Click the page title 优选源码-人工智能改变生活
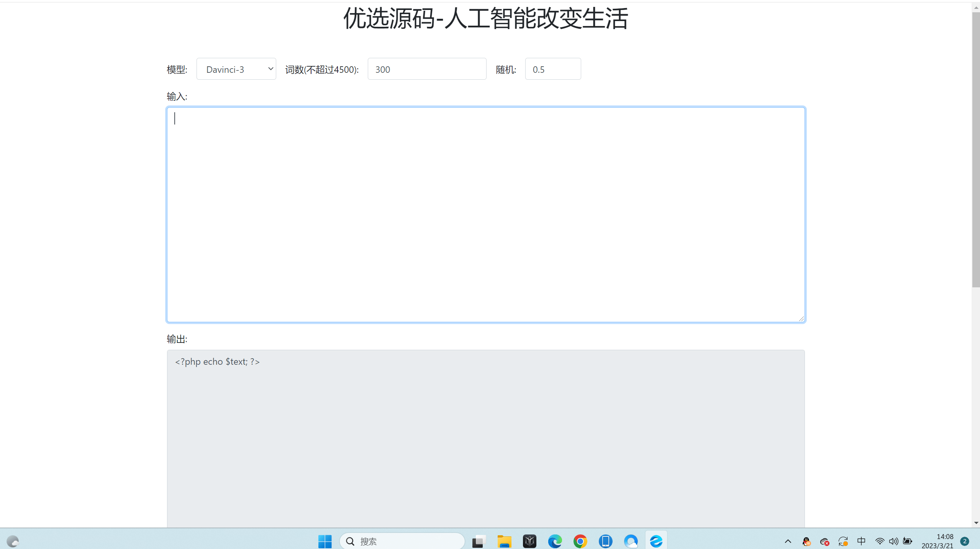980x549 pixels. pyautogui.click(x=486, y=18)
